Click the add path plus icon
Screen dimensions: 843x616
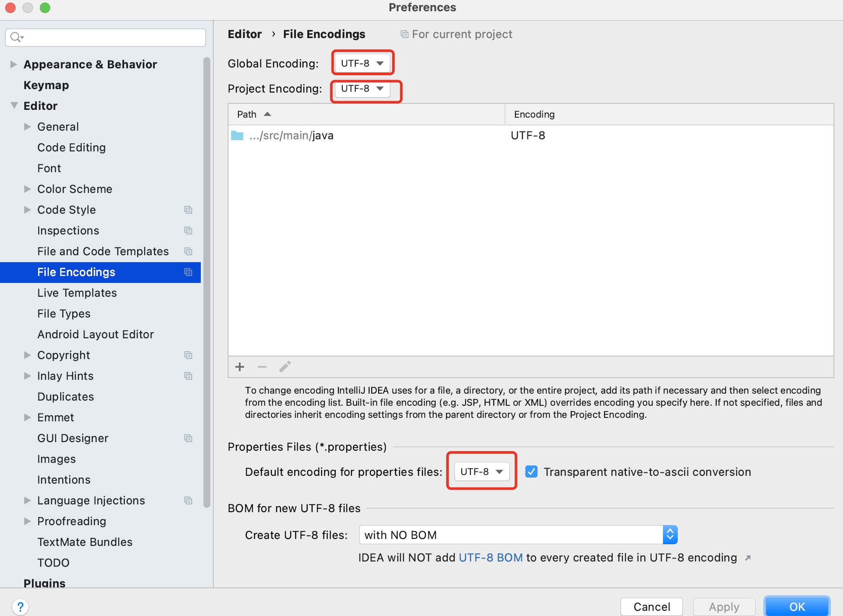[240, 367]
